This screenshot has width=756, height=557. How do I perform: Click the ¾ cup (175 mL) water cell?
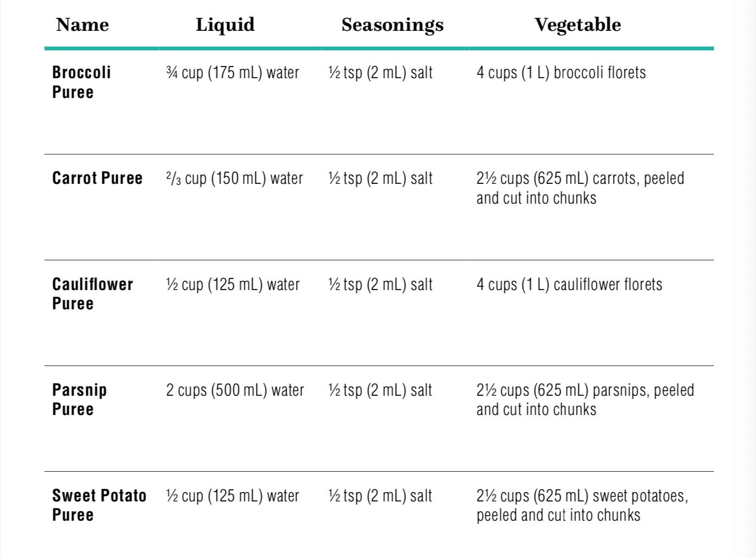pos(233,73)
